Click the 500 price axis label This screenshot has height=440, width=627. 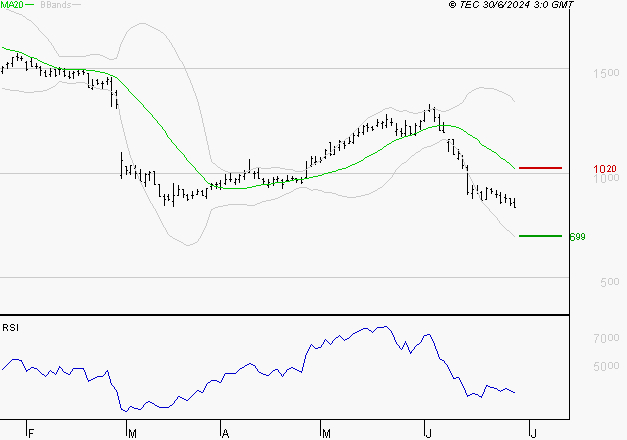(x=609, y=282)
